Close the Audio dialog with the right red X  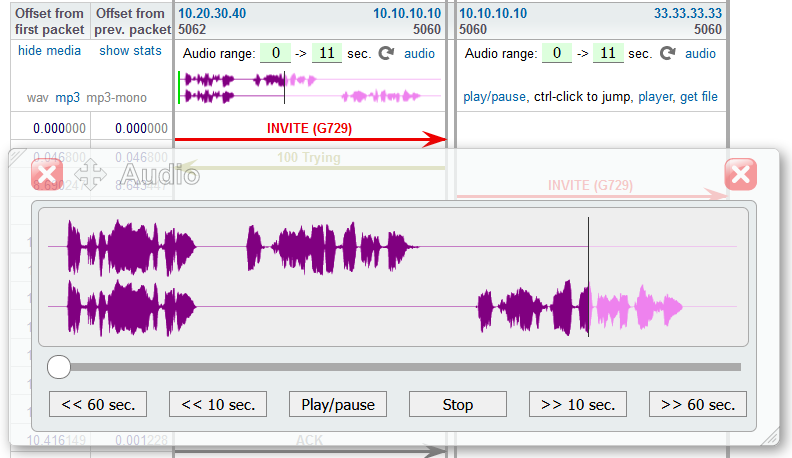point(740,175)
